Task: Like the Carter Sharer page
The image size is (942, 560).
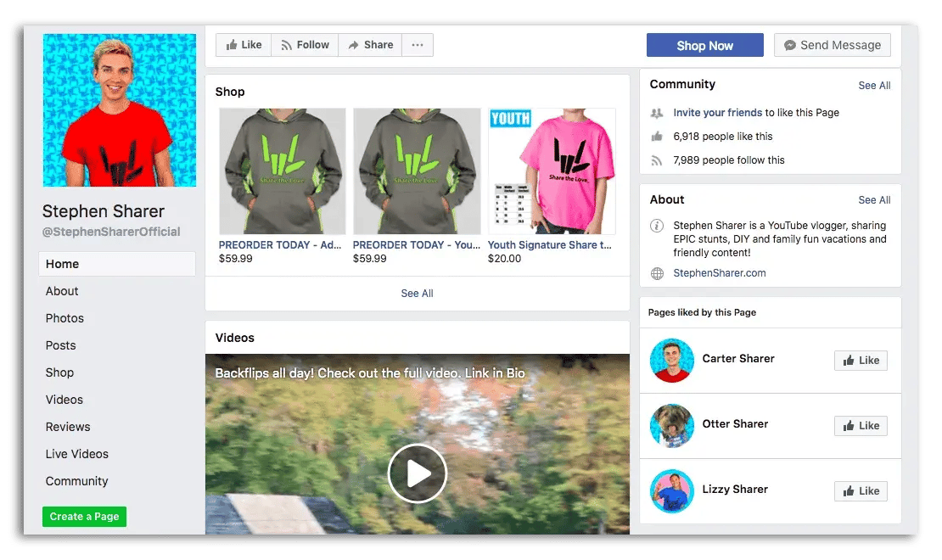Action: (x=861, y=360)
